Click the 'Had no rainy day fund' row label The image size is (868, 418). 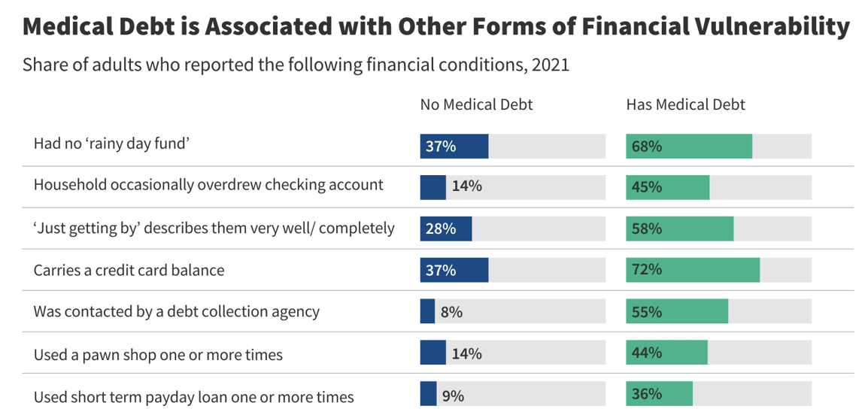coord(111,144)
